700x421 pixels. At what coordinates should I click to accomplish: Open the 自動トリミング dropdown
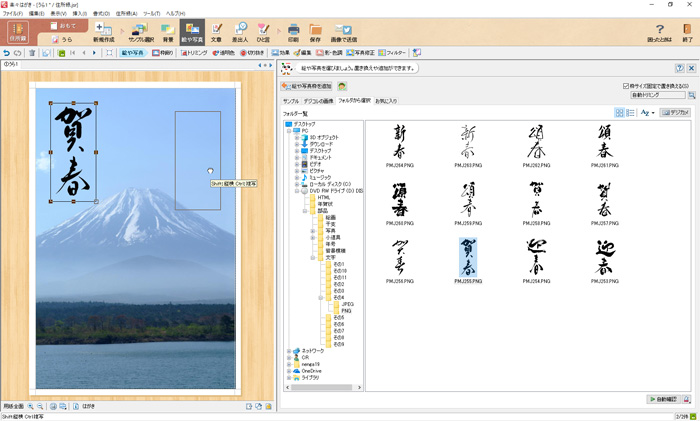click(656, 95)
